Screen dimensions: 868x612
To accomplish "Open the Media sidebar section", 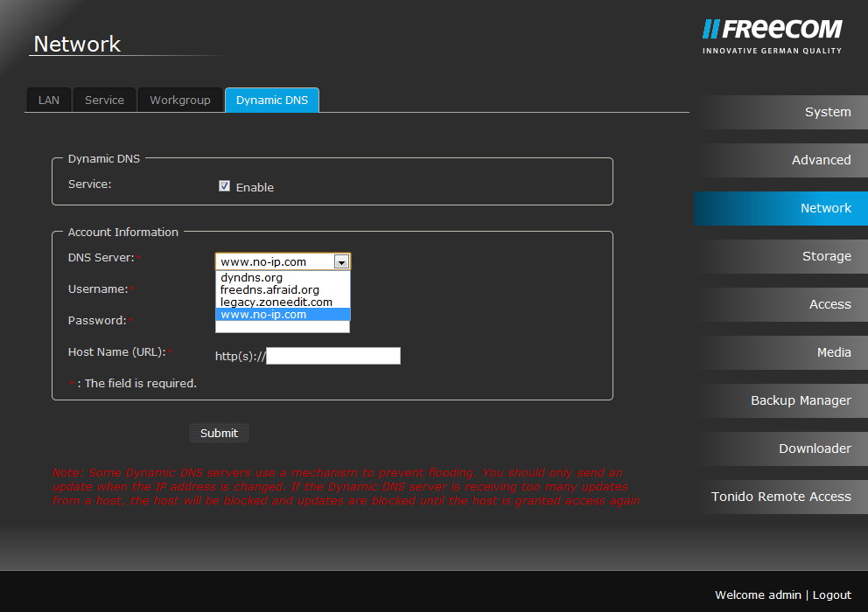I will [781, 353].
